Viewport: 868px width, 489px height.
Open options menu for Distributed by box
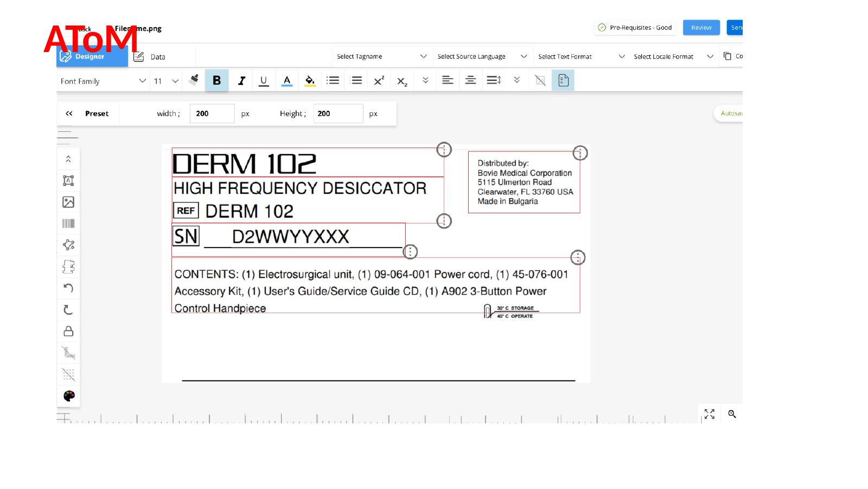[x=580, y=153]
